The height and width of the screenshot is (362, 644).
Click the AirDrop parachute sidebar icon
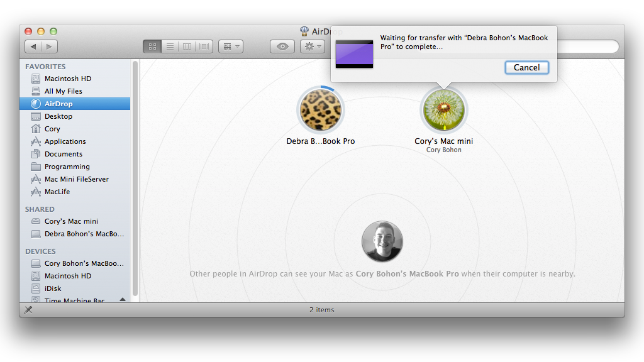click(x=36, y=104)
